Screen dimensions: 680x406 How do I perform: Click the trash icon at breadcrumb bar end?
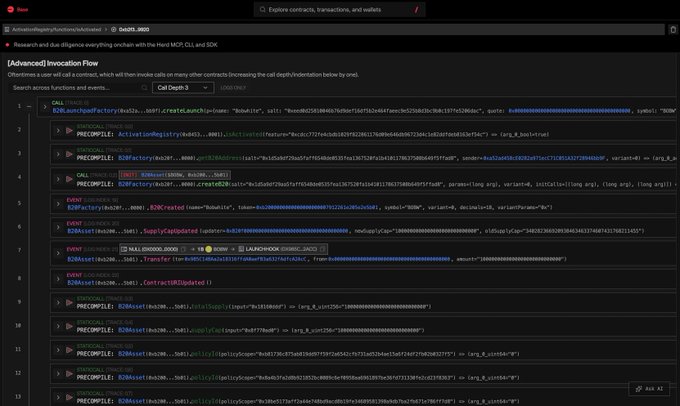[x=673, y=29]
